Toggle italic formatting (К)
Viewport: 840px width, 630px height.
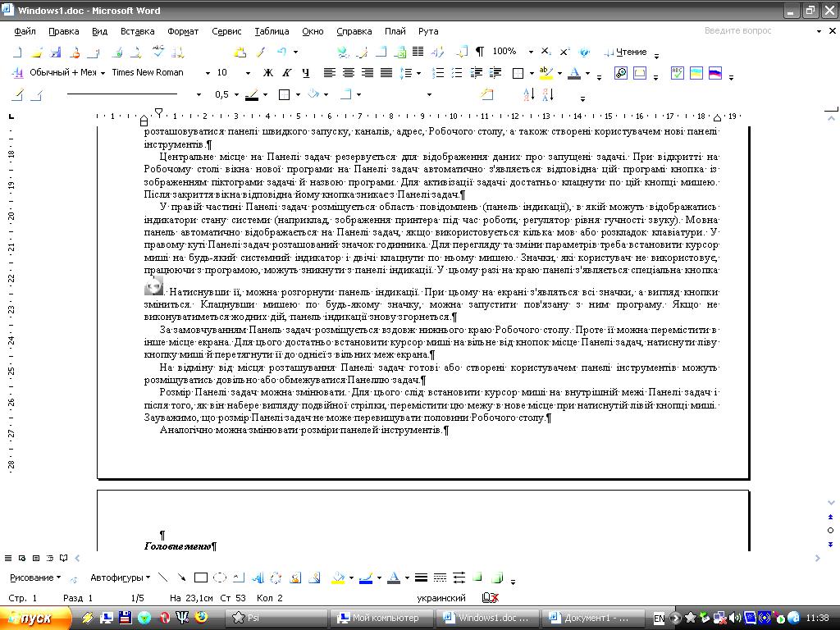click(x=287, y=73)
